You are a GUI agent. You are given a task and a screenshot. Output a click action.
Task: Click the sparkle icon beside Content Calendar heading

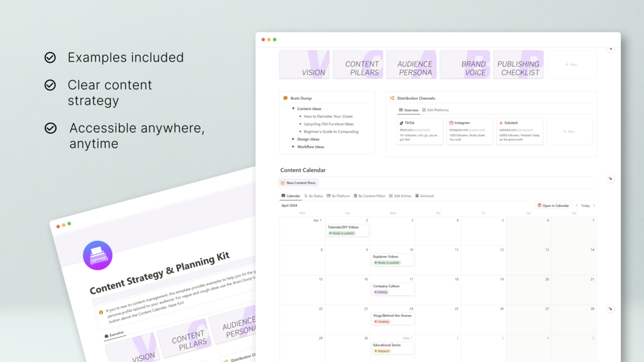[x=610, y=179]
